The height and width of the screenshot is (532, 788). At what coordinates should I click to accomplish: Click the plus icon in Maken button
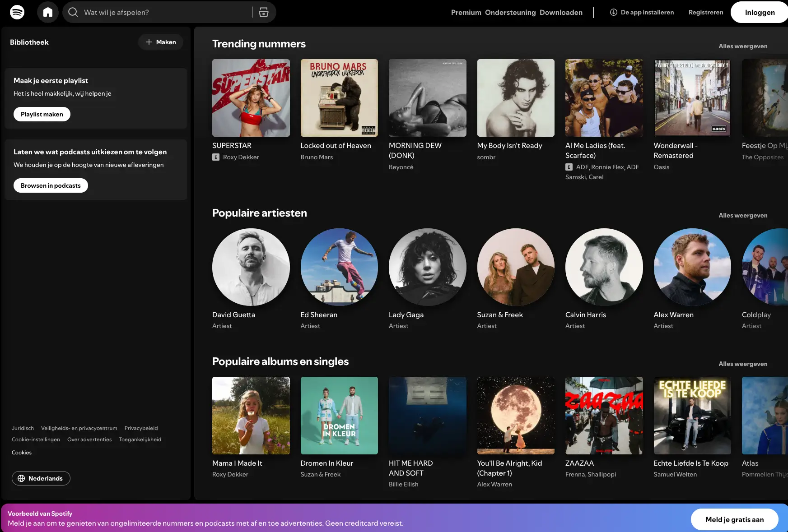coord(149,42)
